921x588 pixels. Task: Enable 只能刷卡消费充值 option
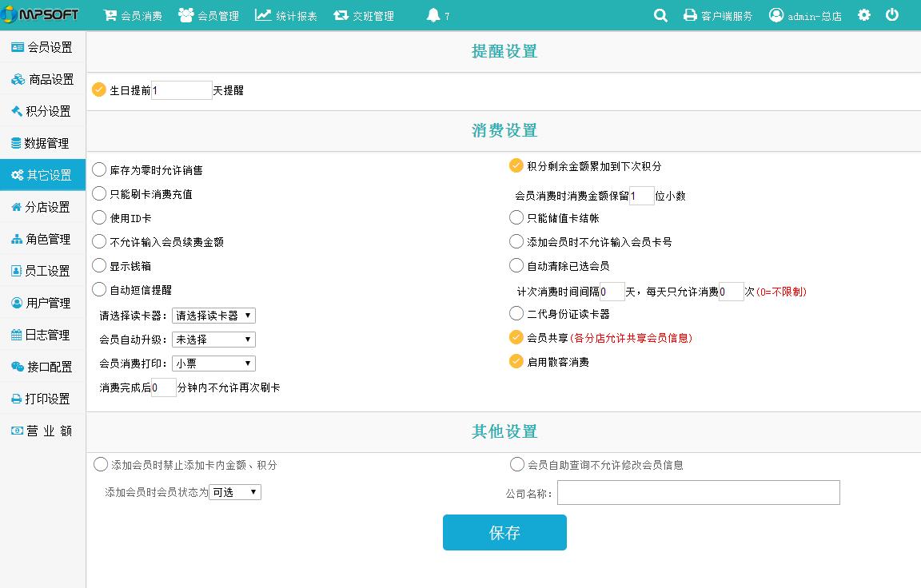pyautogui.click(x=99, y=193)
